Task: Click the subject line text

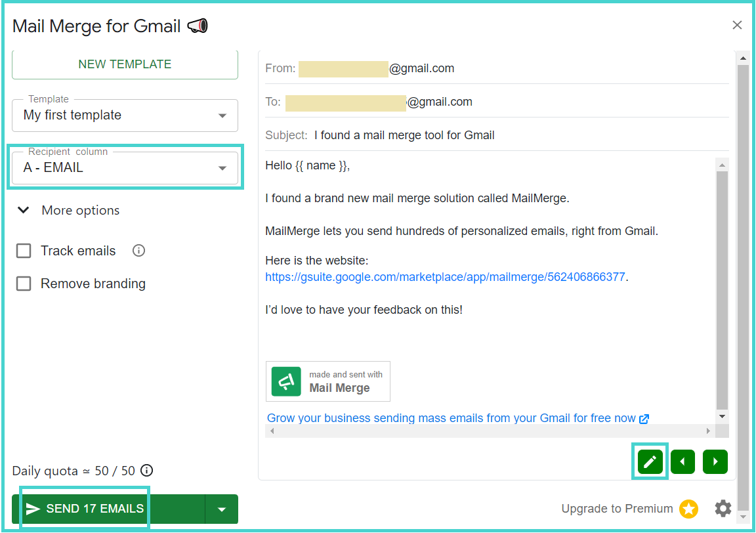Action: coord(404,135)
